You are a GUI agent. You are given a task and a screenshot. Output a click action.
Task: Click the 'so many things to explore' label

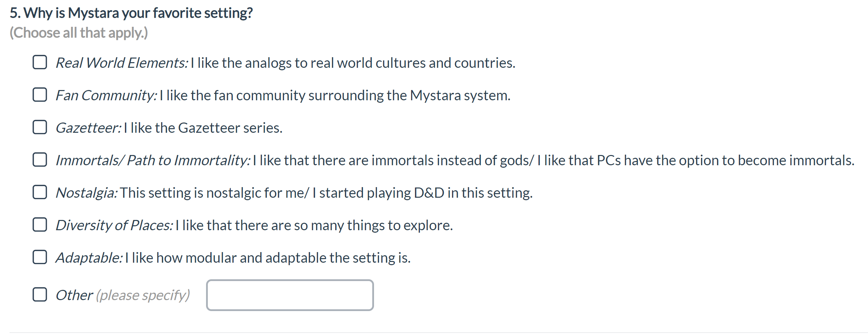coord(373,225)
